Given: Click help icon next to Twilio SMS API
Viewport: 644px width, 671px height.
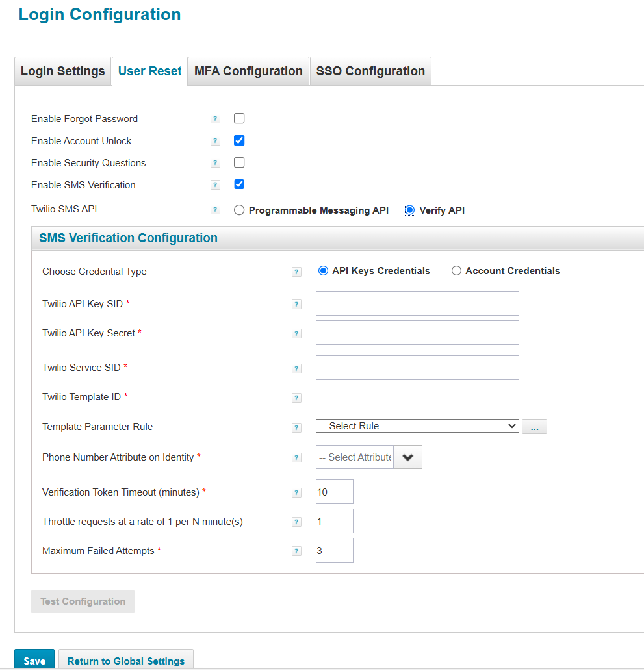Looking at the screenshot, I should pos(215,210).
